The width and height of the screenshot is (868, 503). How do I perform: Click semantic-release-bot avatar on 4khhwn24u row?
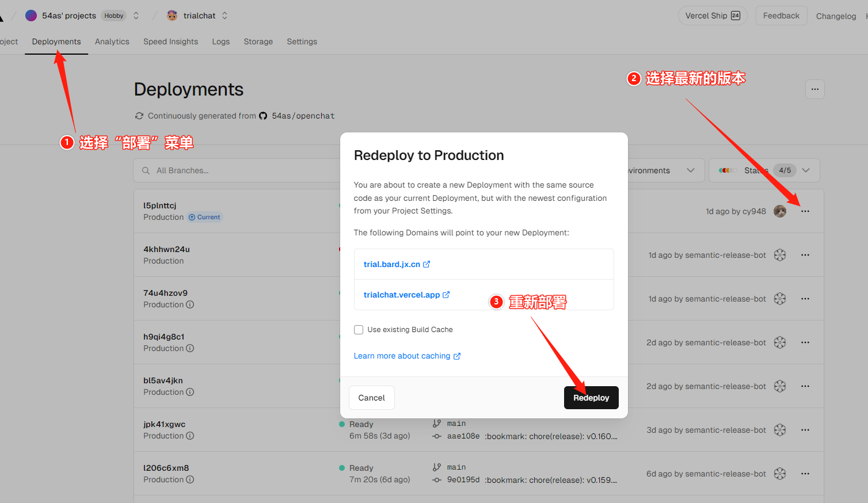click(x=780, y=255)
